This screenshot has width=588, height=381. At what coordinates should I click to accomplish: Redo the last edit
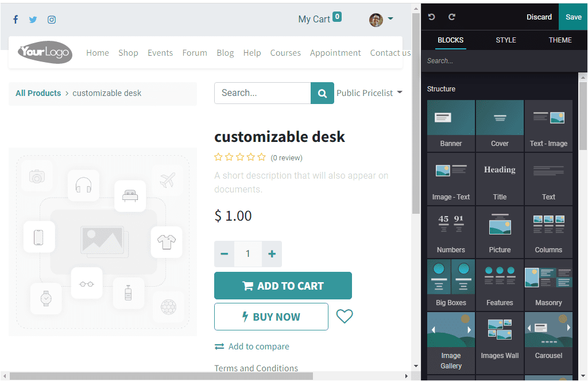point(451,17)
